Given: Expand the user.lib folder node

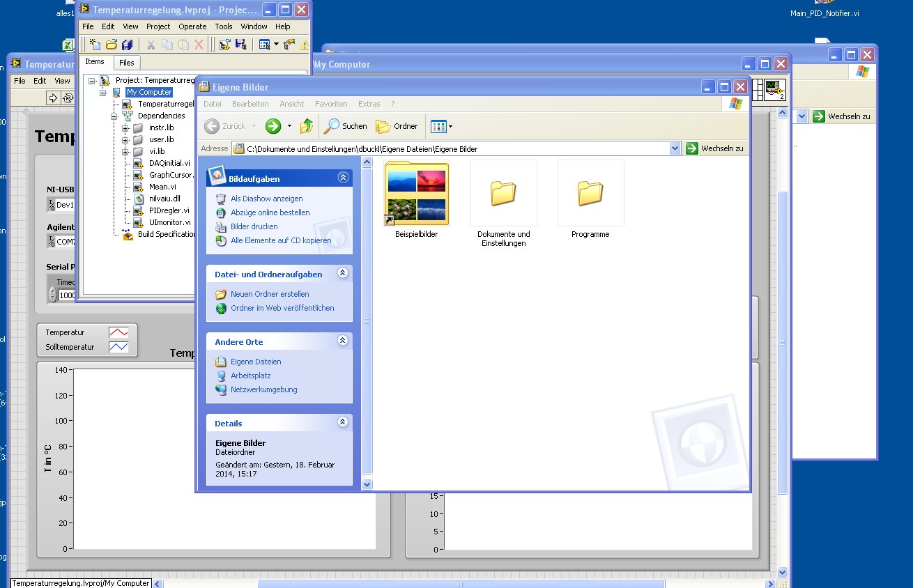Looking at the screenshot, I should click(x=125, y=139).
